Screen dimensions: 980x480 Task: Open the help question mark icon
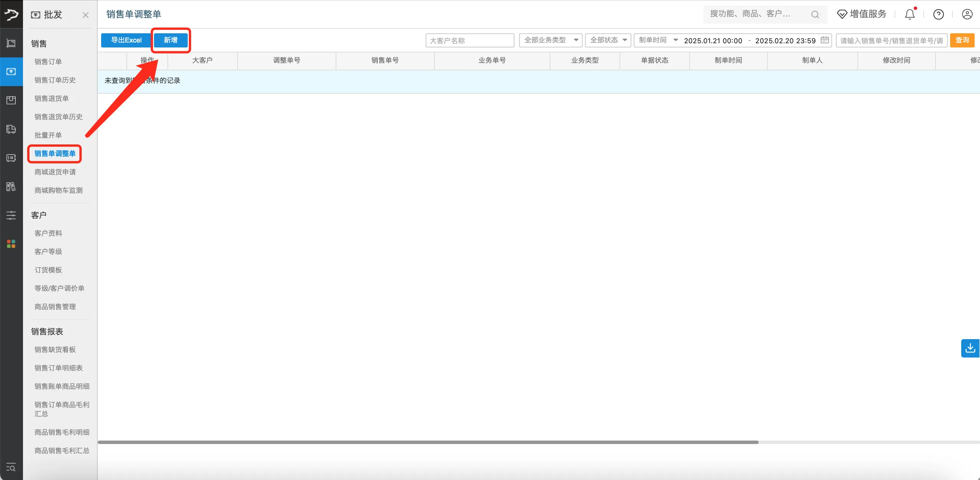pyautogui.click(x=938, y=15)
